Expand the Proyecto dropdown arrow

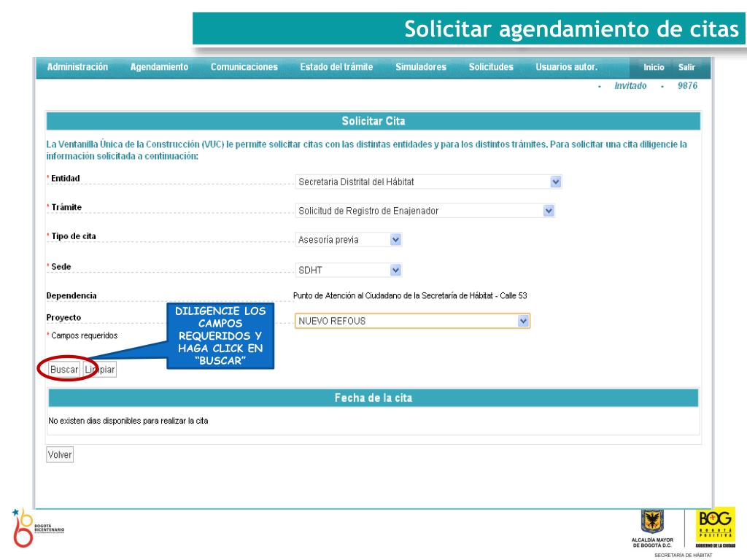click(x=523, y=322)
